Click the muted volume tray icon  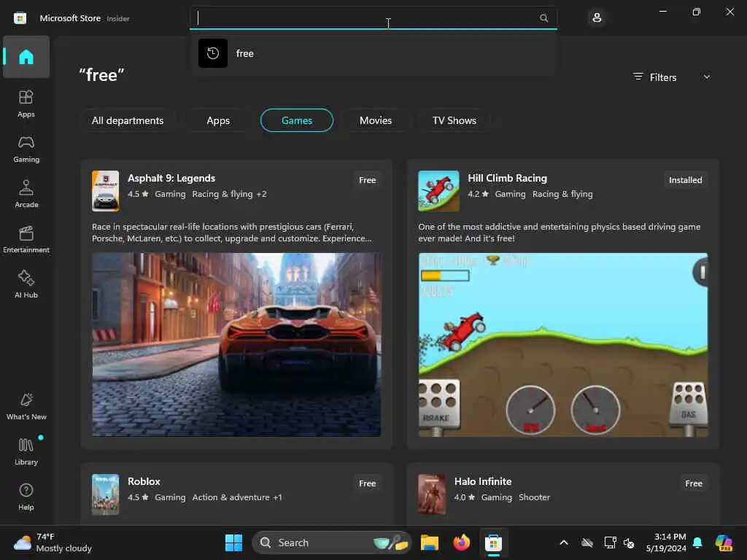[629, 542]
